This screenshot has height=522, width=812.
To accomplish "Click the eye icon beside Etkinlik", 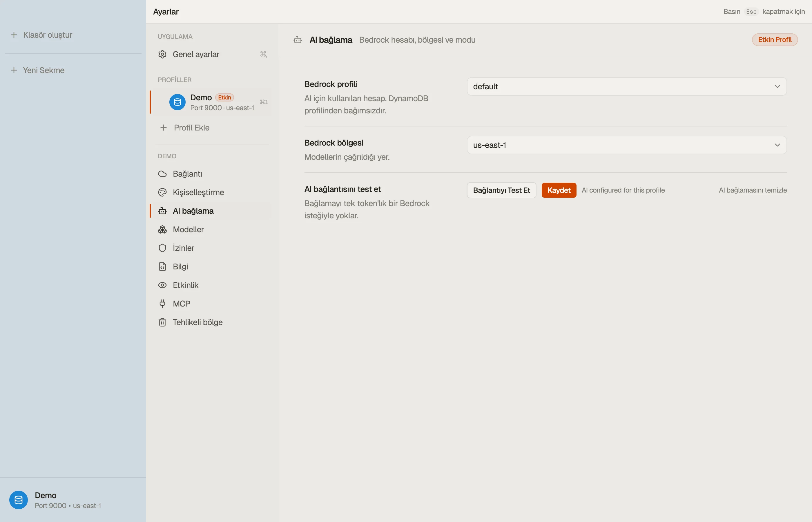I will (162, 285).
